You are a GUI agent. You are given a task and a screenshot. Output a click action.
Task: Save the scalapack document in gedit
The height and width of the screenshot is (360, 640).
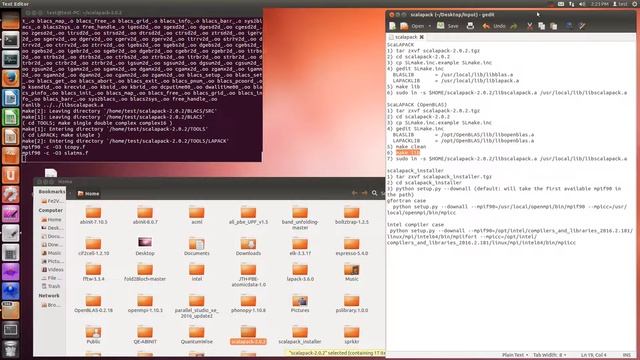click(448, 26)
